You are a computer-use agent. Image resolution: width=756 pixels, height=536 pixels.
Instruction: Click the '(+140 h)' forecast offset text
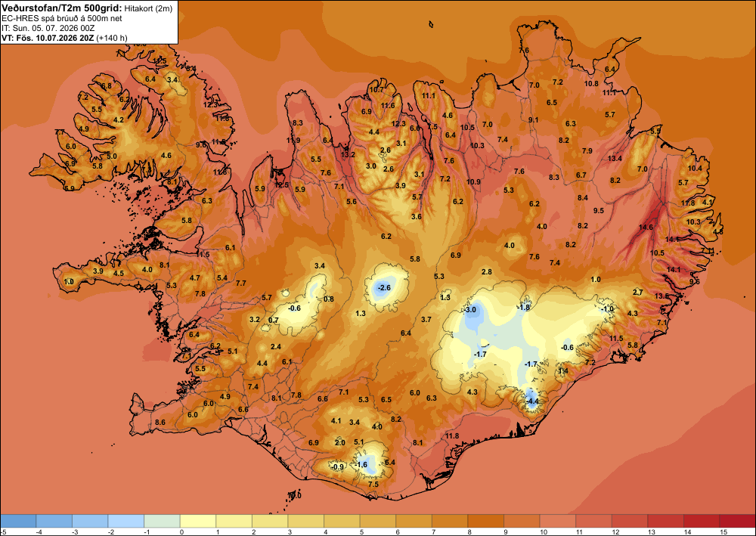click(112, 38)
